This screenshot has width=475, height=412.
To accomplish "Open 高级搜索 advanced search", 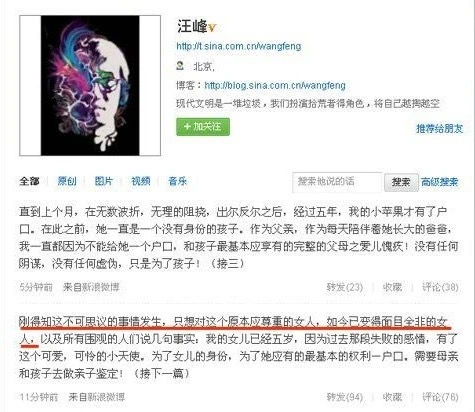I will tap(439, 182).
